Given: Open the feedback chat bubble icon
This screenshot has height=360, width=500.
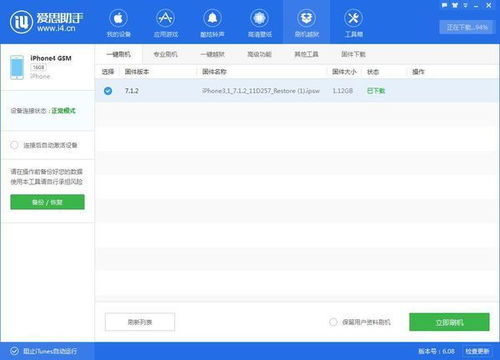Looking at the screenshot, I should (444, 5).
